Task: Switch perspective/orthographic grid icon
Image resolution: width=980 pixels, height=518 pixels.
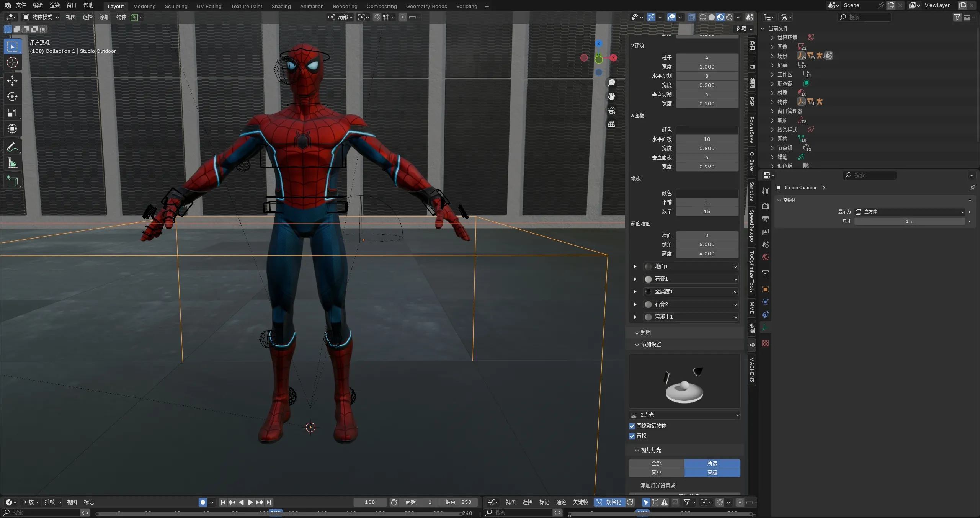Action: 611,124
